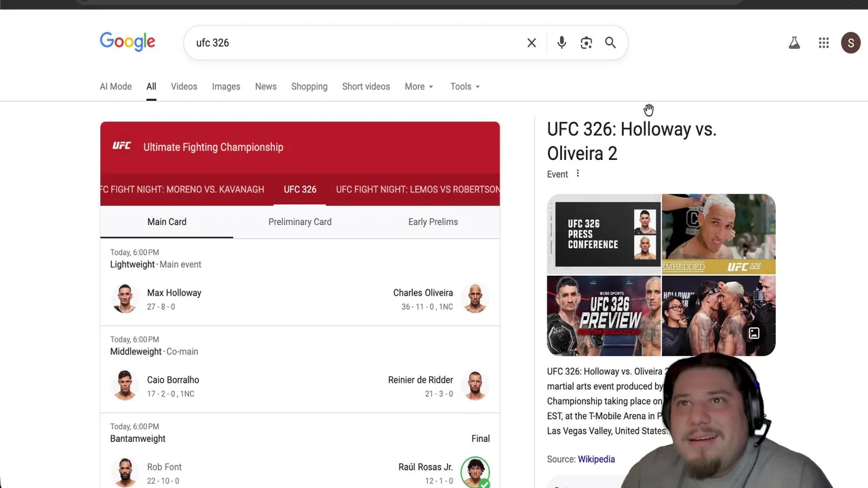This screenshot has width=868, height=488.
Task: Open the Short videos tab
Action: (x=366, y=87)
